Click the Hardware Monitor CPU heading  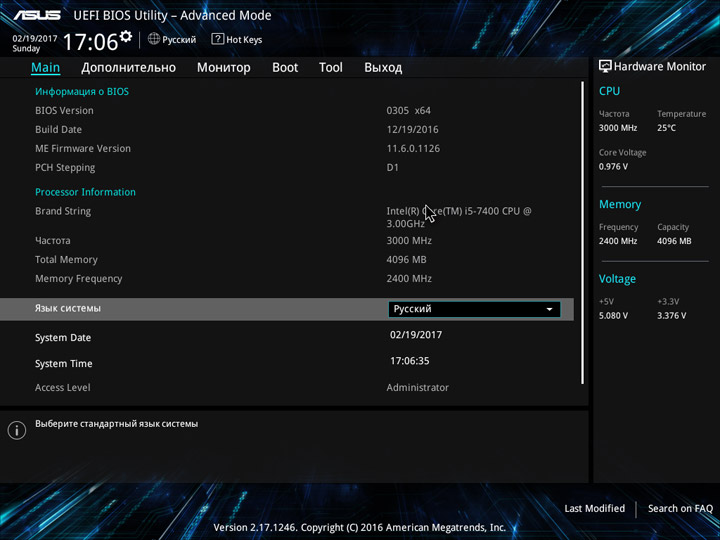pyautogui.click(x=609, y=91)
